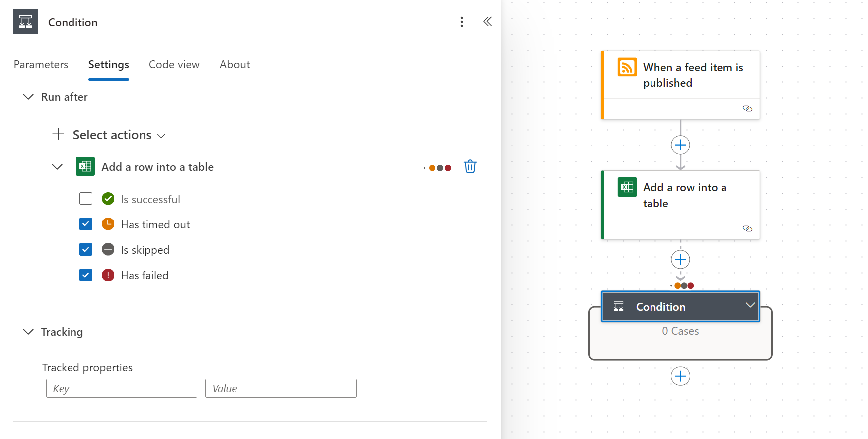Click the Tracked properties label
The height and width of the screenshot is (439, 868).
click(87, 367)
